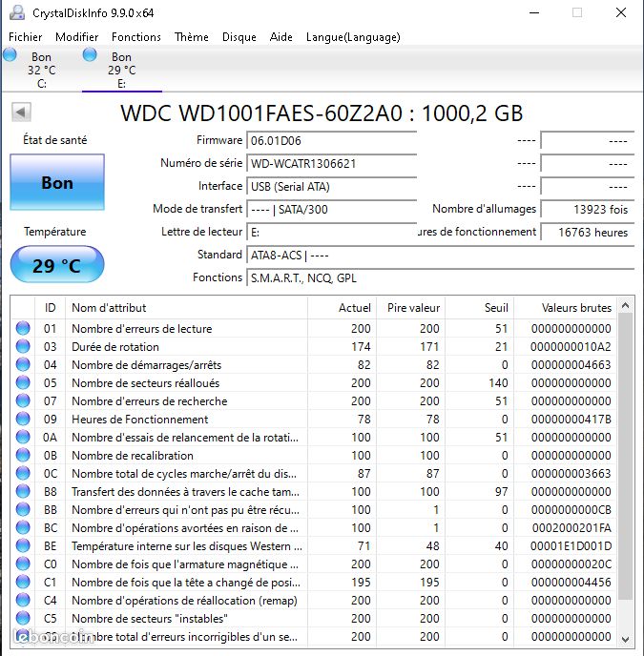Click status icon for attribute 07
Screen dimensions: 644x656
pyautogui.click(x=23, y=400)
